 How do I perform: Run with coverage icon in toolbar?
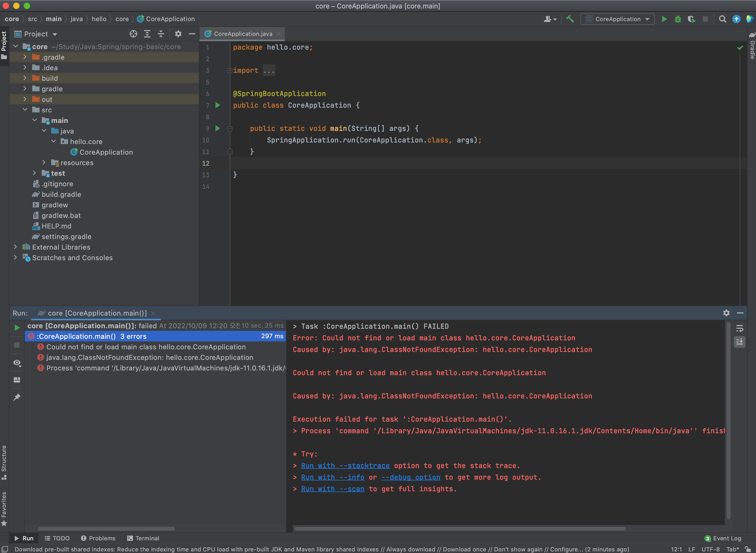pyautogui.click(x=691, y=19)
